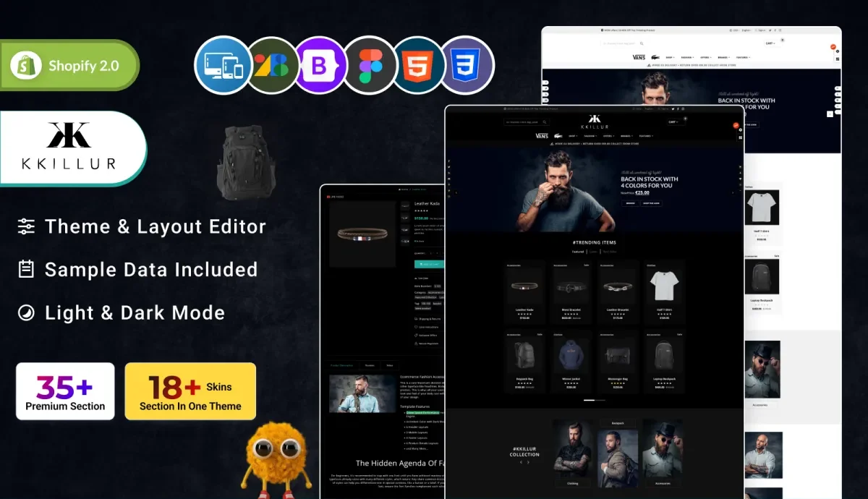This screenshot has height=499, width=868.
Task: Open the cart icon in the storefront header
Action: [673, 122]
